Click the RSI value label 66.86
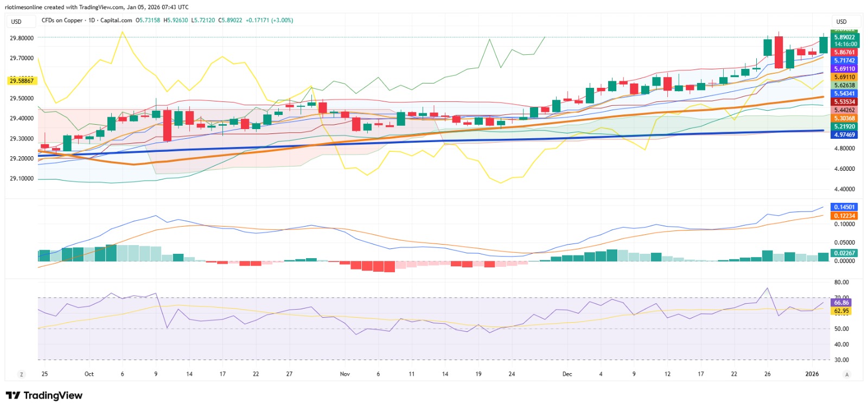 [842, 303]
